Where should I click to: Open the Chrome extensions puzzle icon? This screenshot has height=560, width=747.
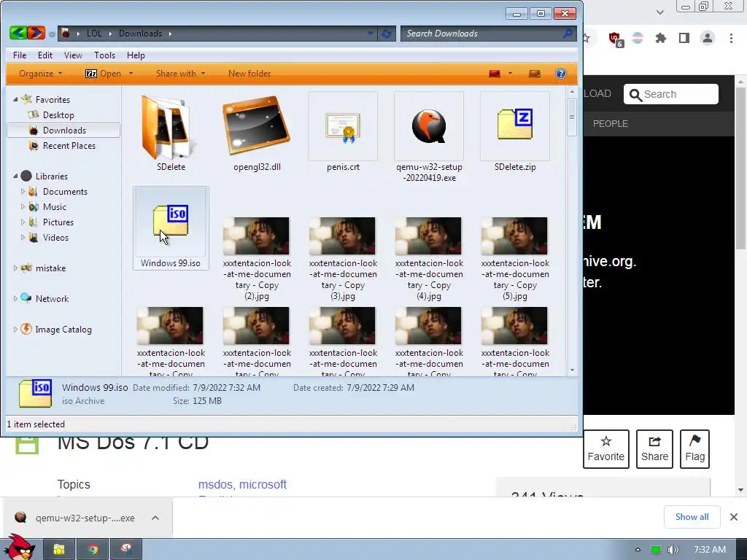660,38
